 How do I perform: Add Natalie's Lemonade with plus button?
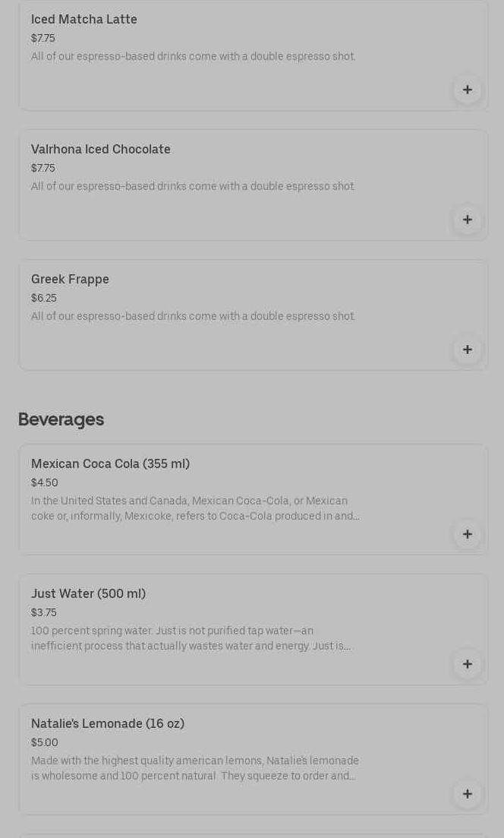pos(467,794)
